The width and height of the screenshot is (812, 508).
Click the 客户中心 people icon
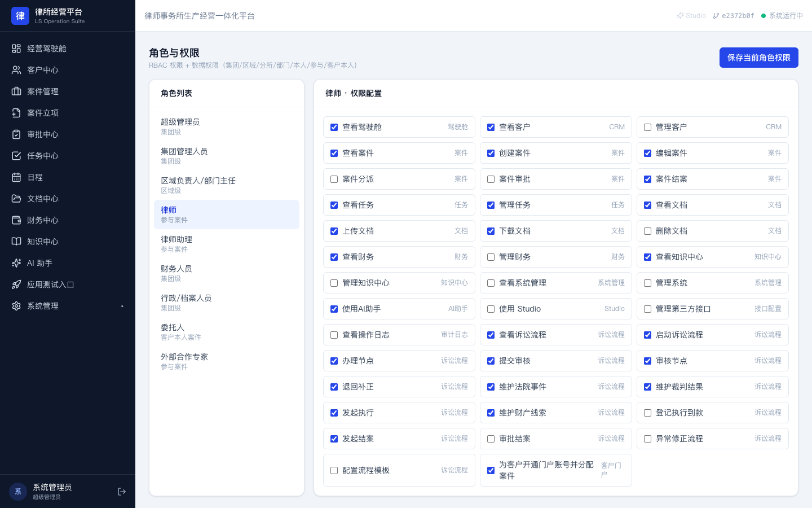pyautogui.click(x=16, y=70)
